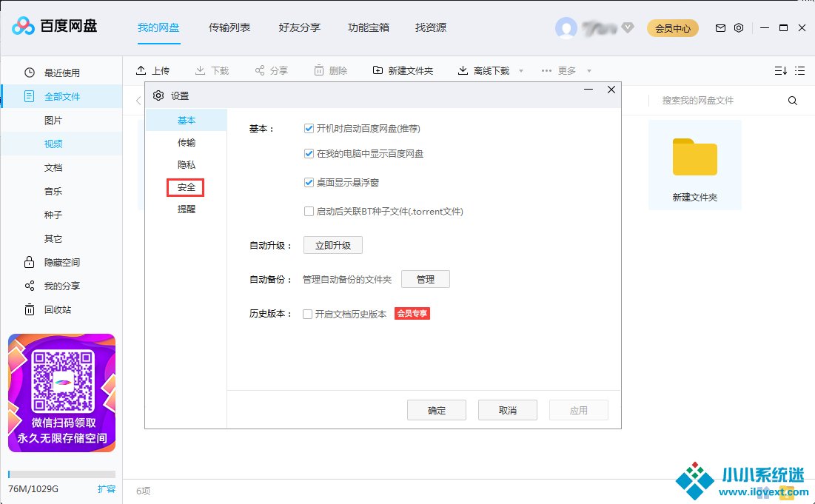This screenshot has height=504, width=815.
Task: Click the sort order icon
Action: (x=781, y=70)
